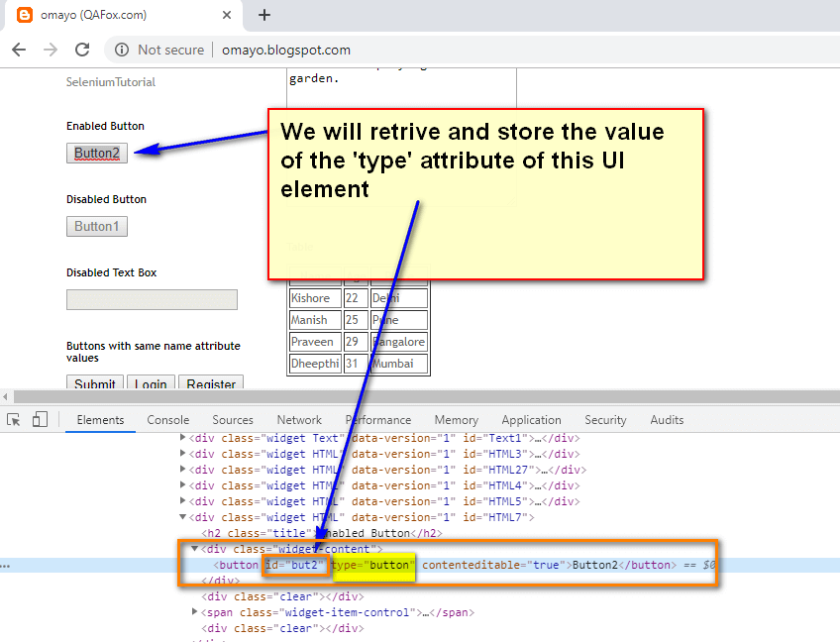Open the Network tab
The height and width of the screenshot is (642, 840).
299,420
